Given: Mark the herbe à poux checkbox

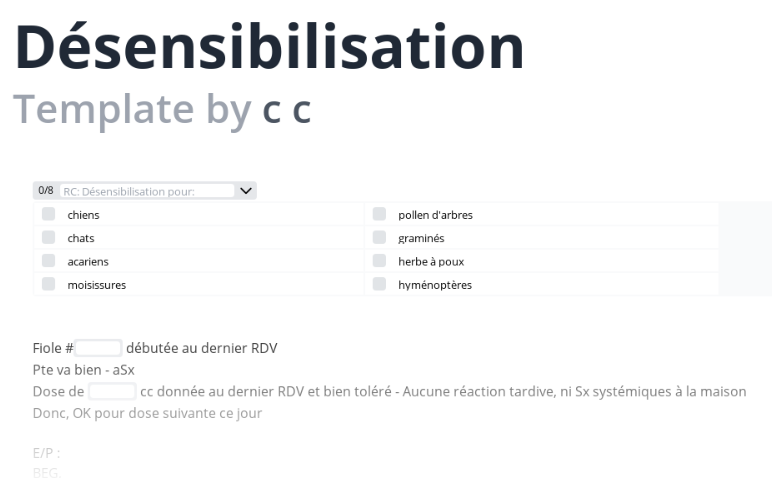Looking at the screenshot, I should coord(379,261).
